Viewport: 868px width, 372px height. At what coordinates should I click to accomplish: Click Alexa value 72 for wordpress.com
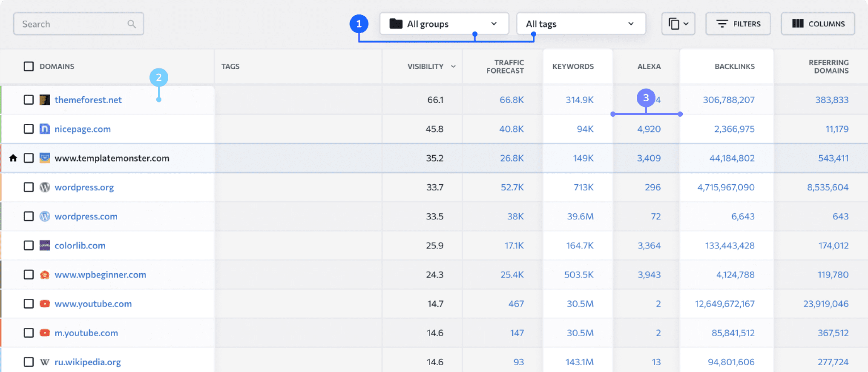point(656,216)
